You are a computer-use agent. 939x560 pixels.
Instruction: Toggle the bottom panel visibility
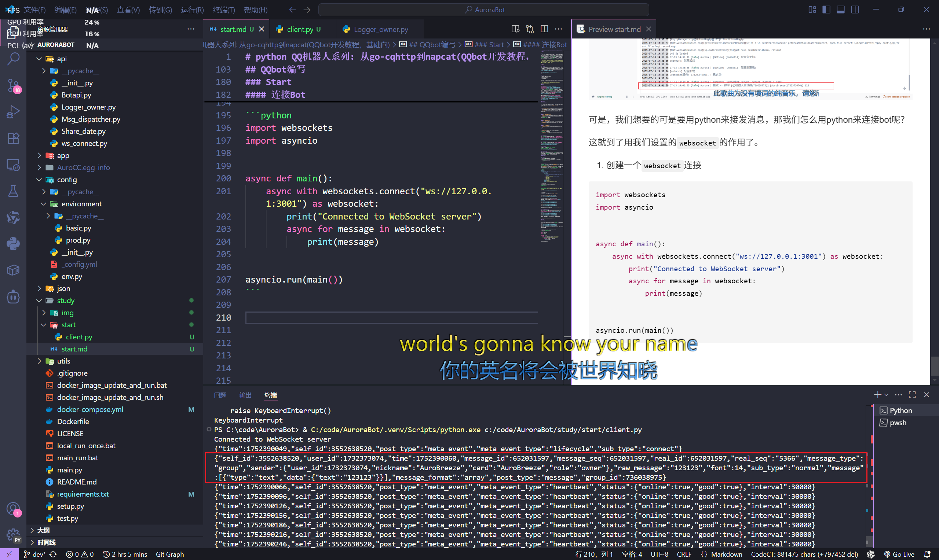pos(840,10)
